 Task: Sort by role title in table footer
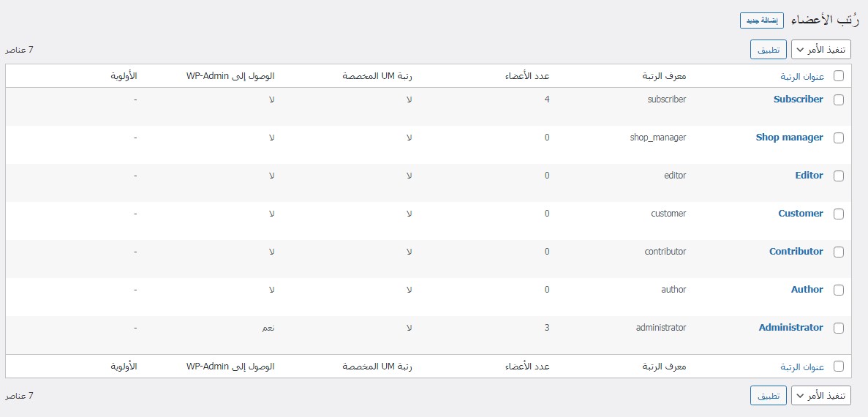point(802,367)
